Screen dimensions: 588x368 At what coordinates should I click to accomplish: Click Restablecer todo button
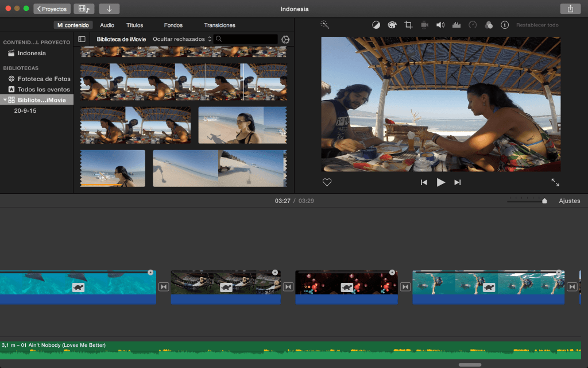point(537,25)
